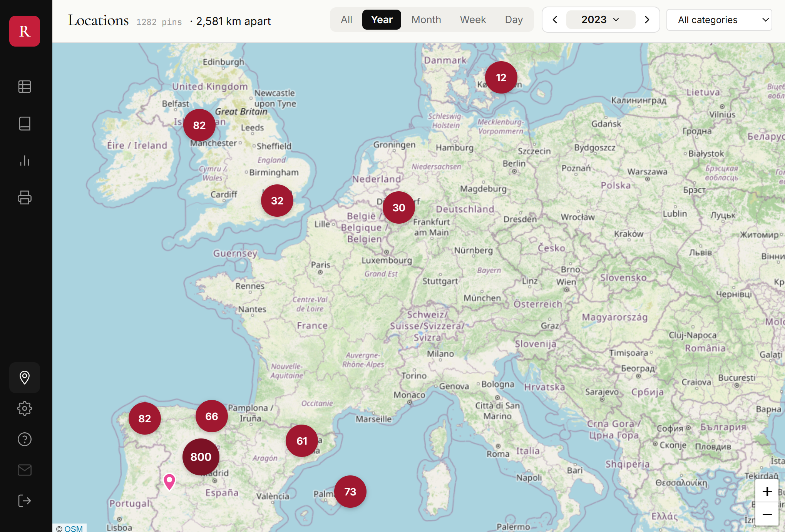The height and width of the screenshot is (532, 785).
Task: Switch to the Week tab
Action: pos(473,20)
